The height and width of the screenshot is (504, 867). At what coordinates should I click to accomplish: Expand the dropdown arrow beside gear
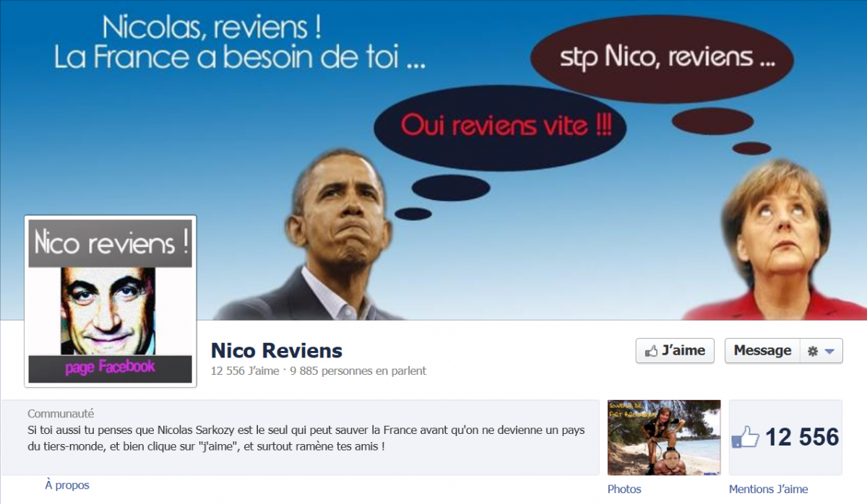(829, 352)
